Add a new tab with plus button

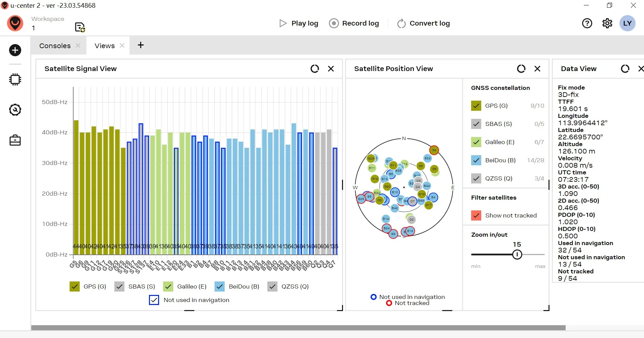141,45
